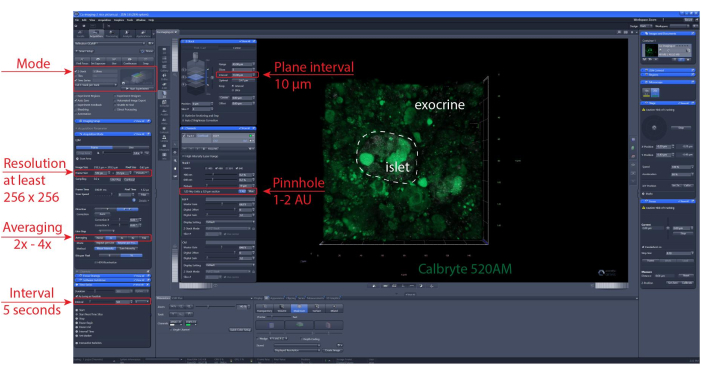Select the Surface 3D render mode

coord(317,308)
